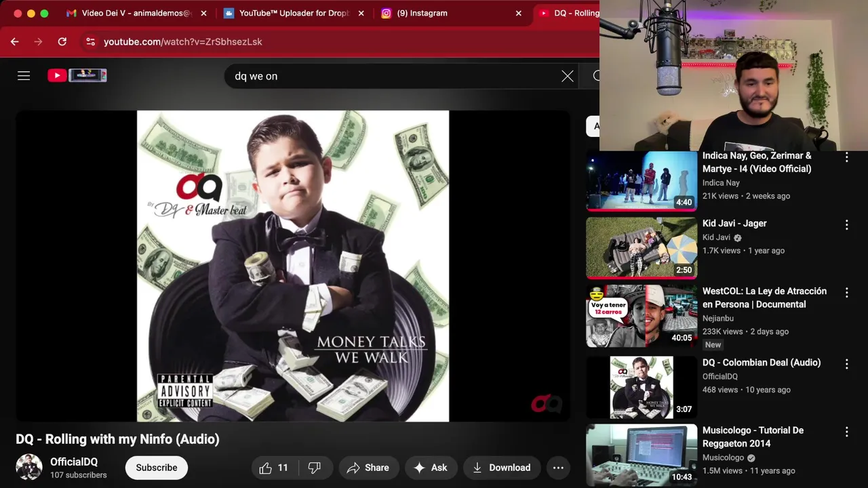The width and height of the screenshot is (868, 488).
Task: Click the forward navigation arrow
Action: point(38,41)
